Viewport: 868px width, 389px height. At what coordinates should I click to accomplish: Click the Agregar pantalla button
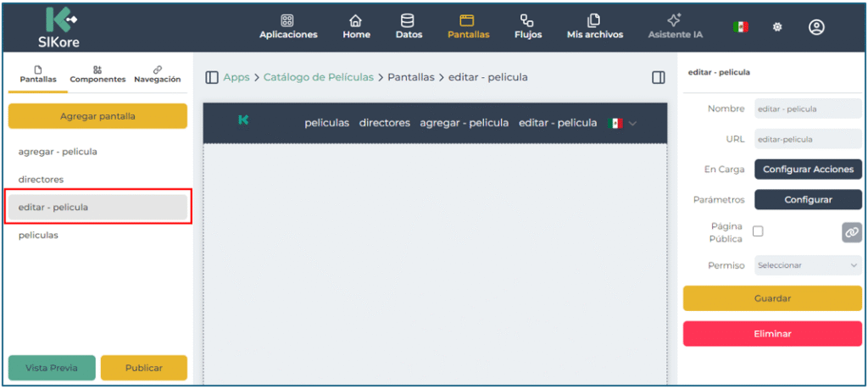97,116
